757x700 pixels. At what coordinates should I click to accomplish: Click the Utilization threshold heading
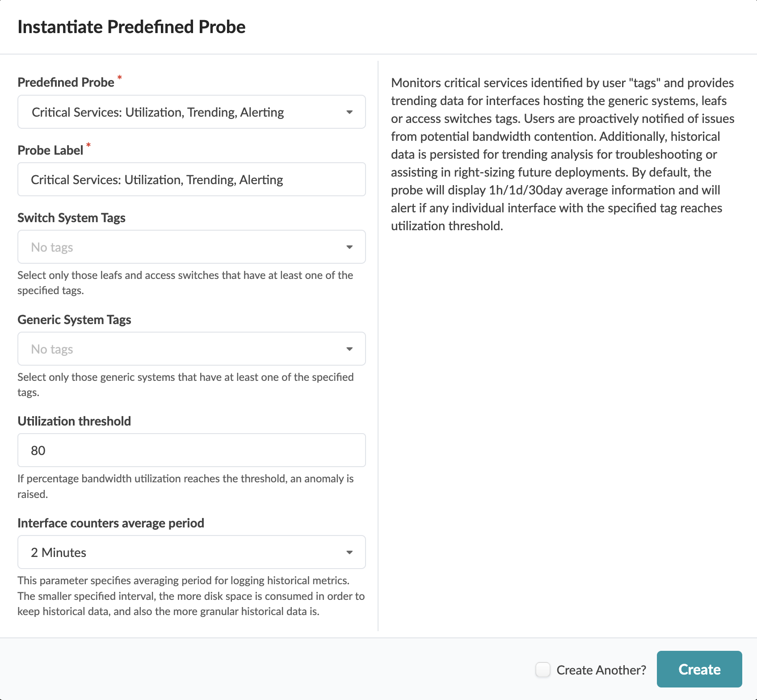click(x=74, y=422)
